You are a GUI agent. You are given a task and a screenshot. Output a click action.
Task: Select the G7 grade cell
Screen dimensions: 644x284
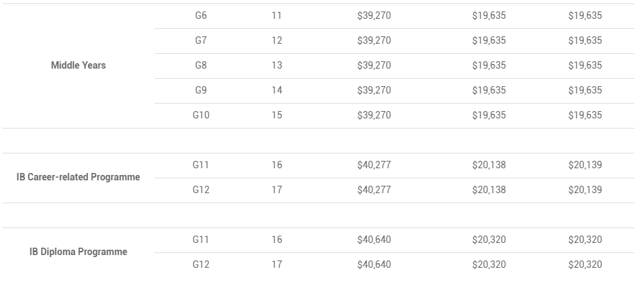point(201,40)
